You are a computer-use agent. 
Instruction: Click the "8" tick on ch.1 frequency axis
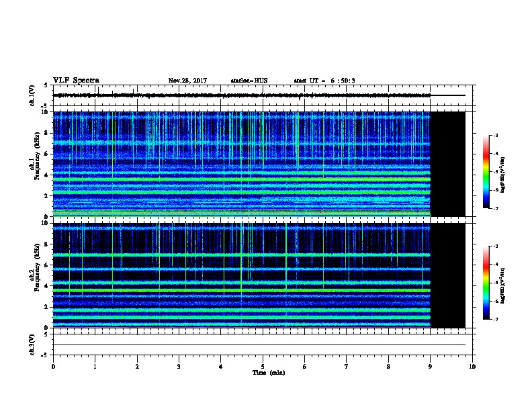point(46,133)
